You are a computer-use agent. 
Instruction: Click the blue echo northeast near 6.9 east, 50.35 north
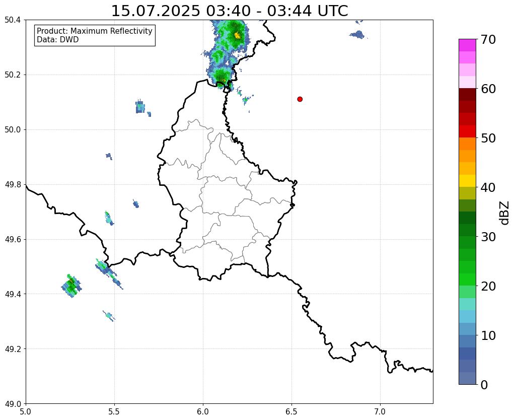(x=357, y=35)
